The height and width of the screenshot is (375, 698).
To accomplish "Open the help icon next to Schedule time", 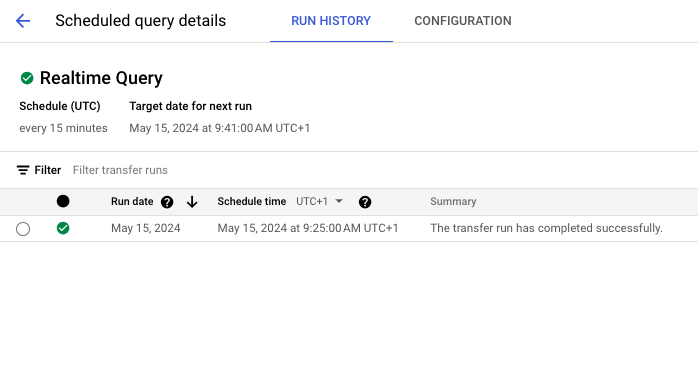I will click(x=365, y=202).
